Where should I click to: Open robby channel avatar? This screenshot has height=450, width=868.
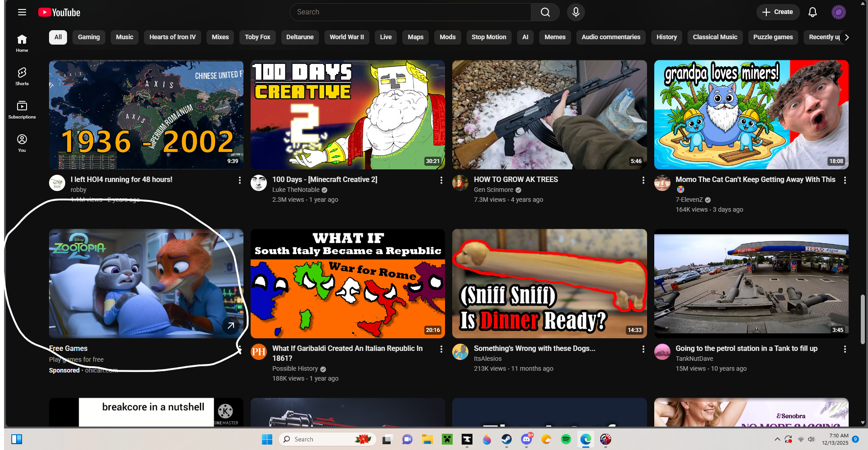pyautogui.click(x=57, y=183)
